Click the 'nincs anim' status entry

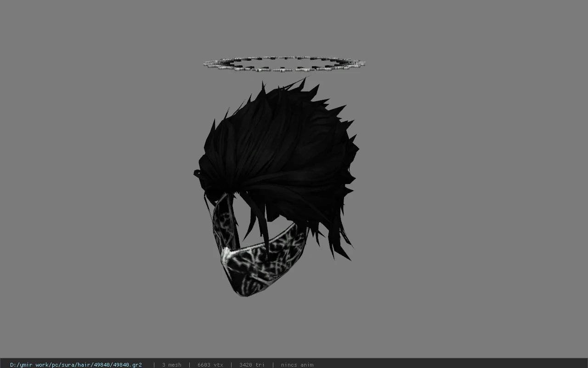coord(297,365)
